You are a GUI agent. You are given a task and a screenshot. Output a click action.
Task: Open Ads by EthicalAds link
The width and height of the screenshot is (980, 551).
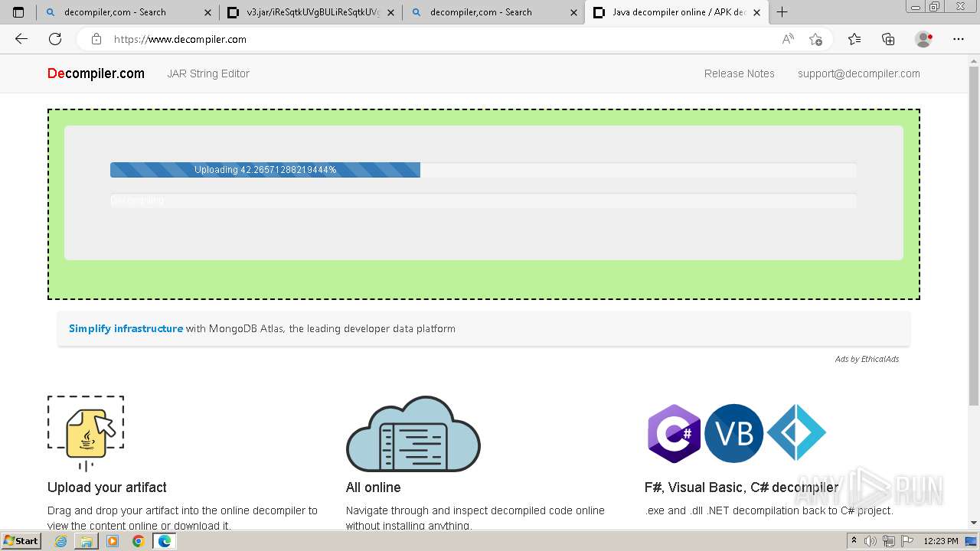(x=867, y=359)
